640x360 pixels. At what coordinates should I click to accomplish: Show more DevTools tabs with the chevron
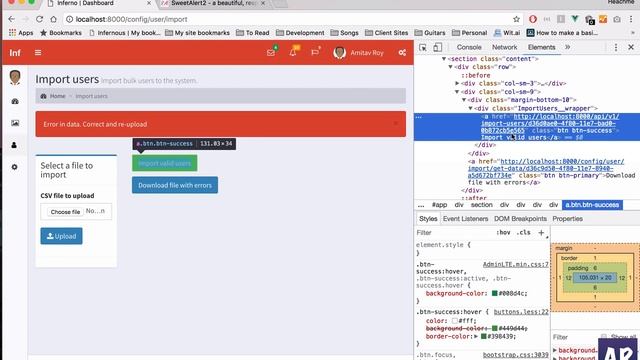point(567,47)
